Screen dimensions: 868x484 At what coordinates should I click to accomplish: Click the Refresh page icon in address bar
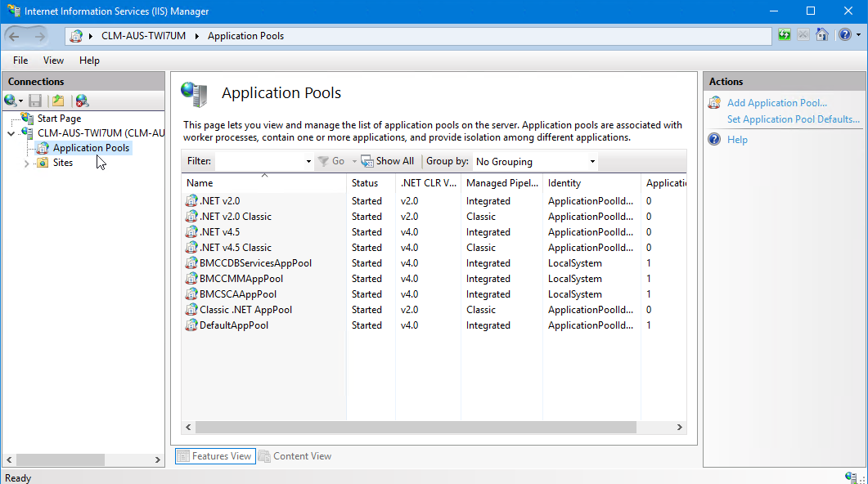pyautogui.click(x=785, y=35)
